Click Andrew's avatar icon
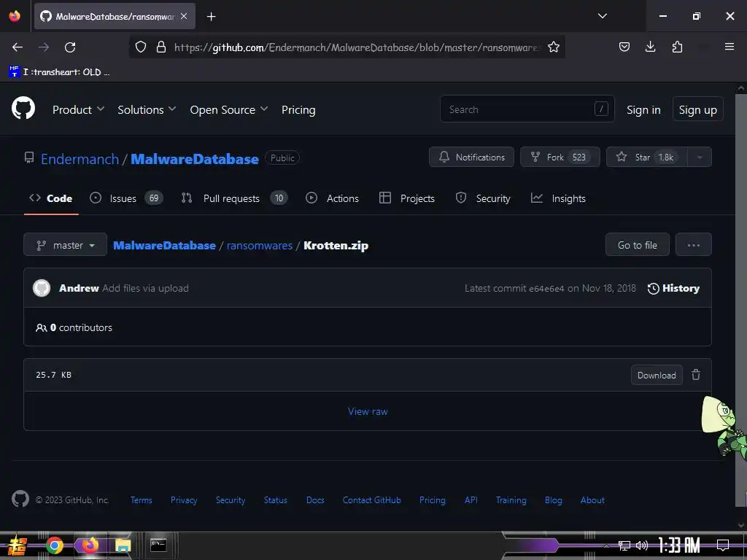Viewport: 747px width, 560px height. (42, 288)
